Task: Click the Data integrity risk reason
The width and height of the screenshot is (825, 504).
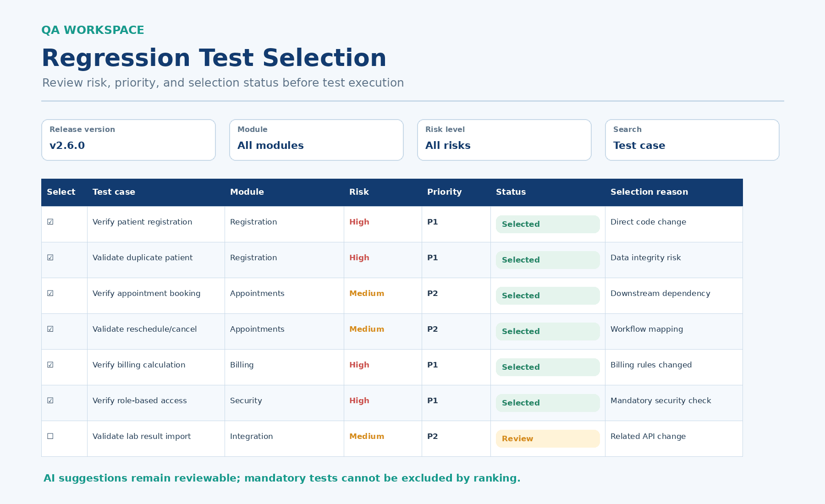Action: pyautogui.click(x=645, y=257)
